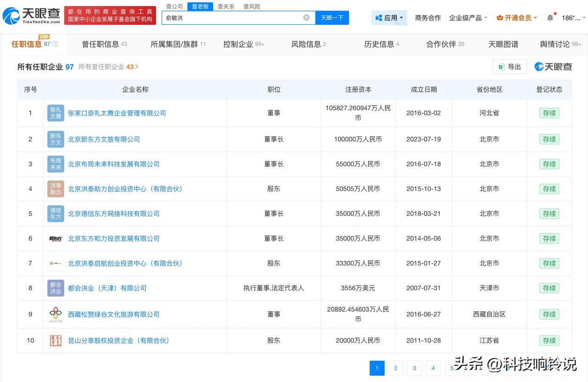Open the 北京新东方文旅有限公司 company link
588x382 pixels.
(x=104, y=139)
